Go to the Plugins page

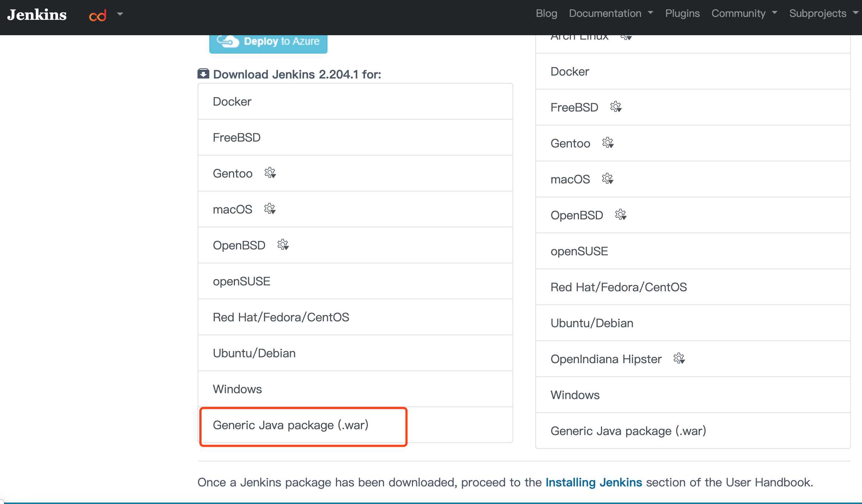[682, 14]
